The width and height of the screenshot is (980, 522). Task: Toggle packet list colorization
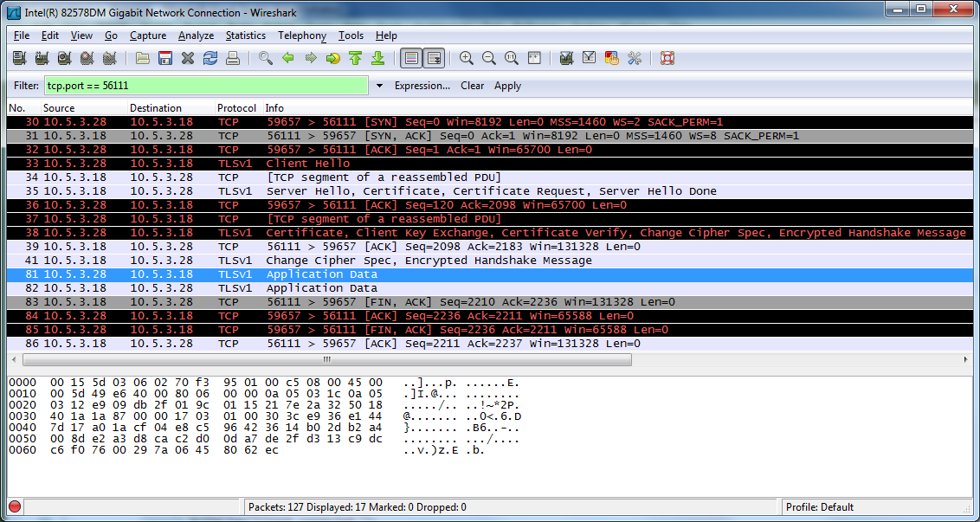pyautogui.click(x=411, y=58)
